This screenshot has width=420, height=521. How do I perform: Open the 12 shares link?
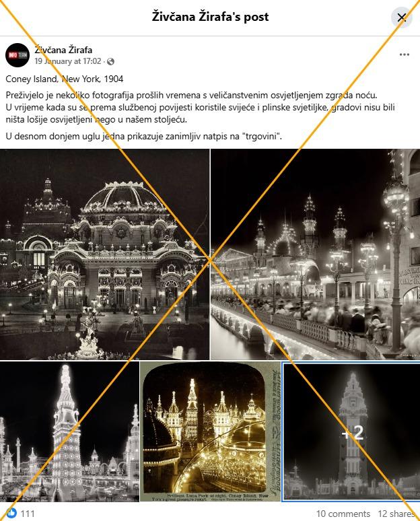pos(396,514)
